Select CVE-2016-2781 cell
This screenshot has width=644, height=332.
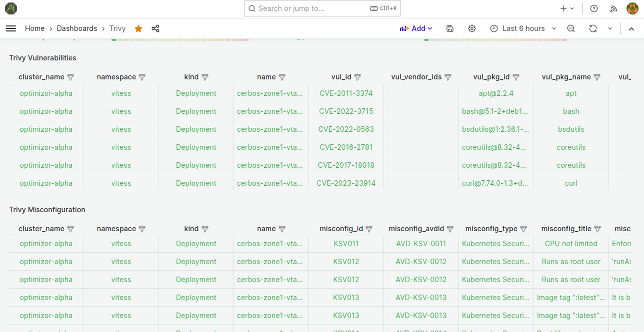coord(346,147)
